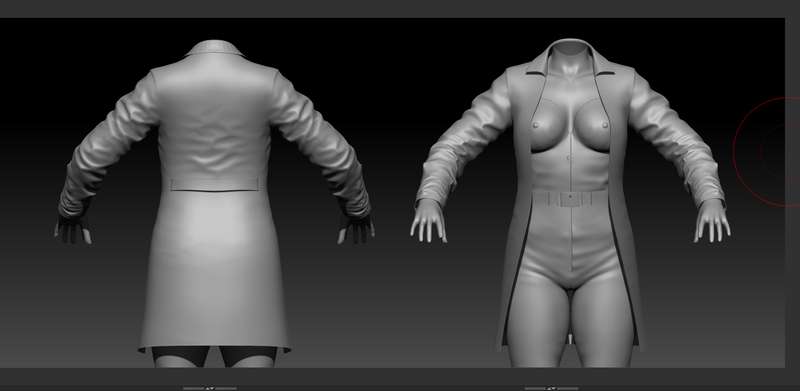This screenshot has width=800, height=391.
Task: Expand the bottom-left panel divider handle
Action: pos(210,388)
